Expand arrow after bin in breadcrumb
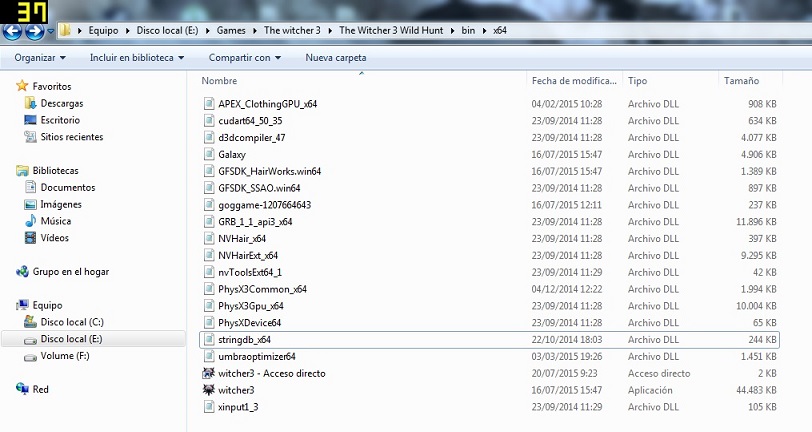This screenshot has width=812, height=432. click(x=485, y=31)
